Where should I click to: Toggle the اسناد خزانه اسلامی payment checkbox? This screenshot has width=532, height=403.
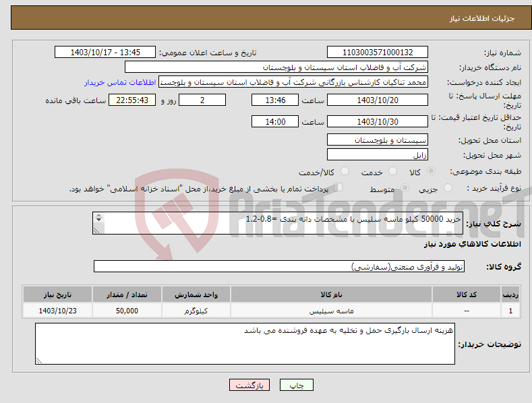click(338, 187)
